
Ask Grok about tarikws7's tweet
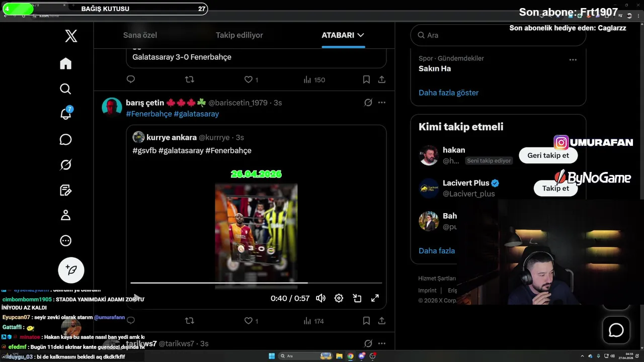[x=368, y=343]
